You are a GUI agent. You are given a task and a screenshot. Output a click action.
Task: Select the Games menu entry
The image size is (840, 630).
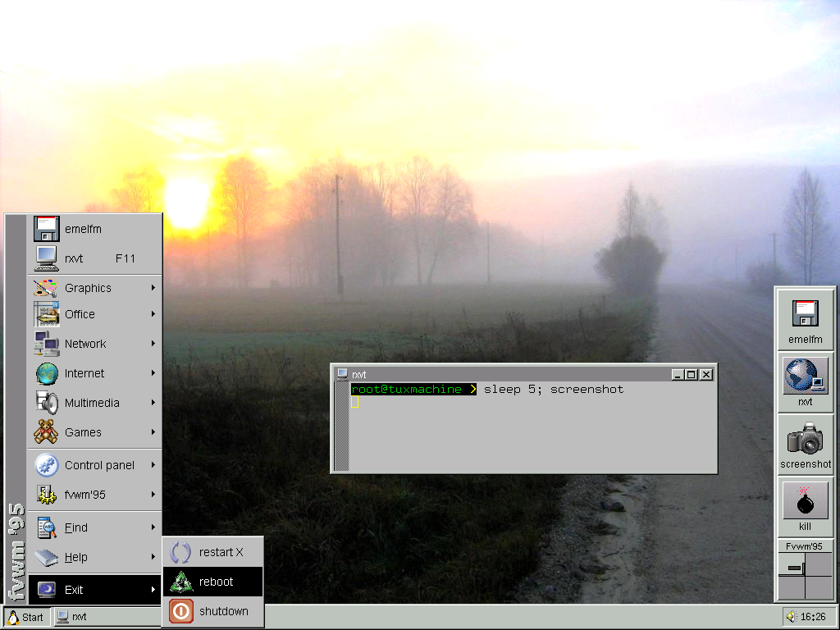pyautogui.click(x=94, y=431)
